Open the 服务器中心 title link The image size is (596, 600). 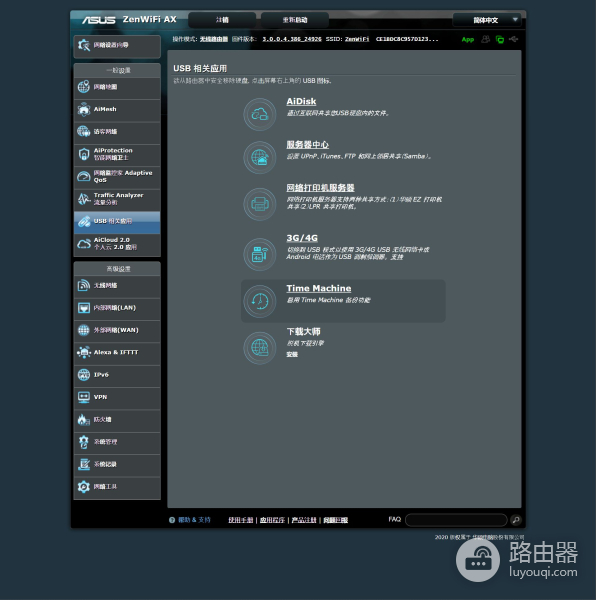[x=308, y=145]
